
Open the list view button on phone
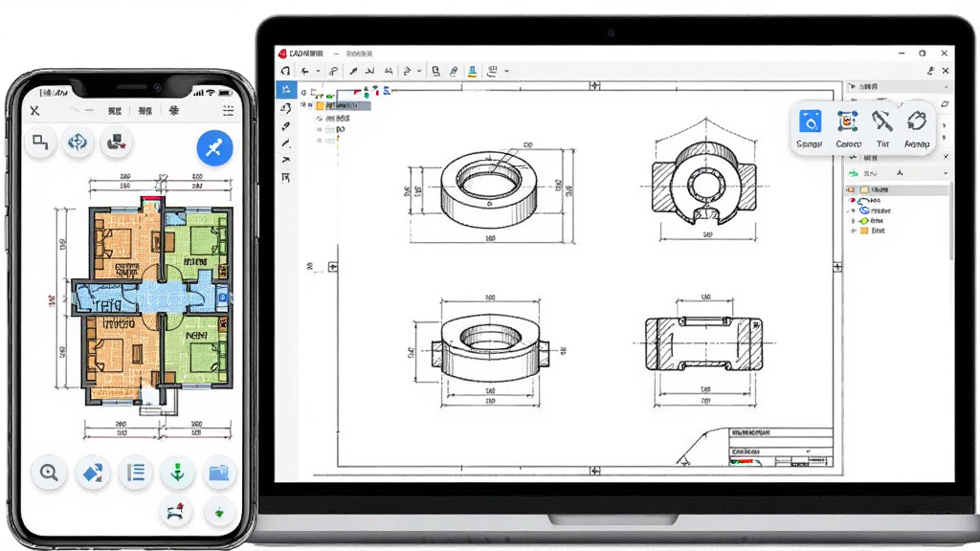136,473
